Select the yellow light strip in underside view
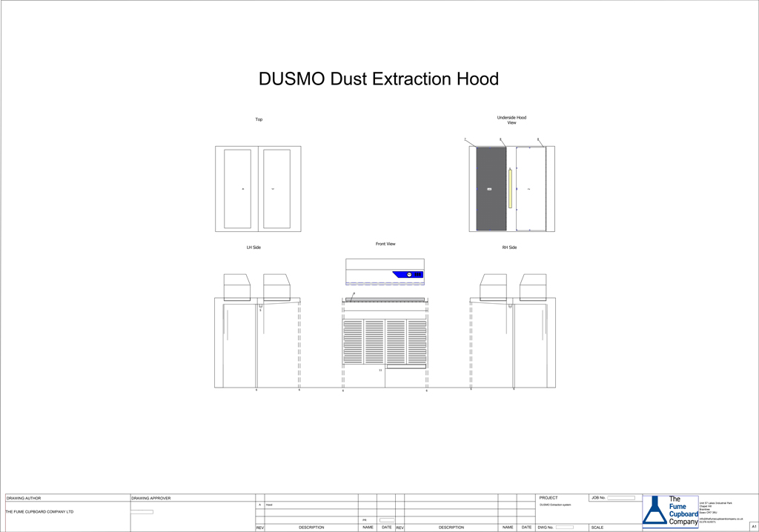Viewport: 759px width, 532px height. tap(510, 189)
